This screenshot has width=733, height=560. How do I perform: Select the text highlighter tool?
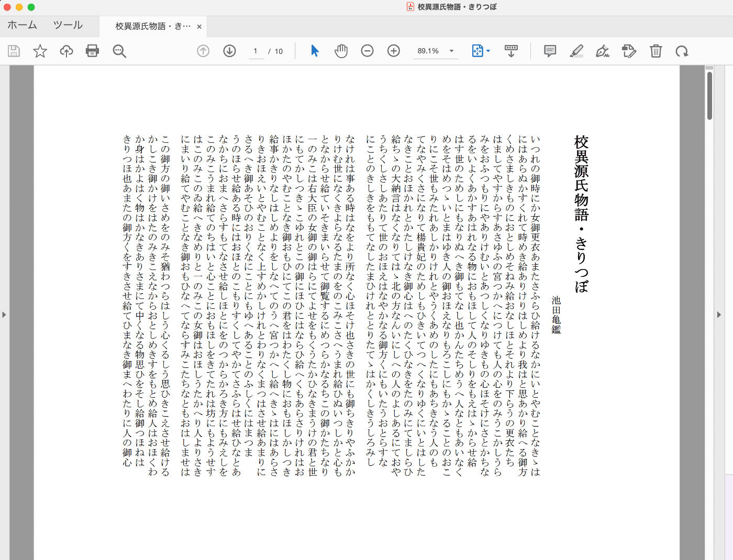coord(576,51)
